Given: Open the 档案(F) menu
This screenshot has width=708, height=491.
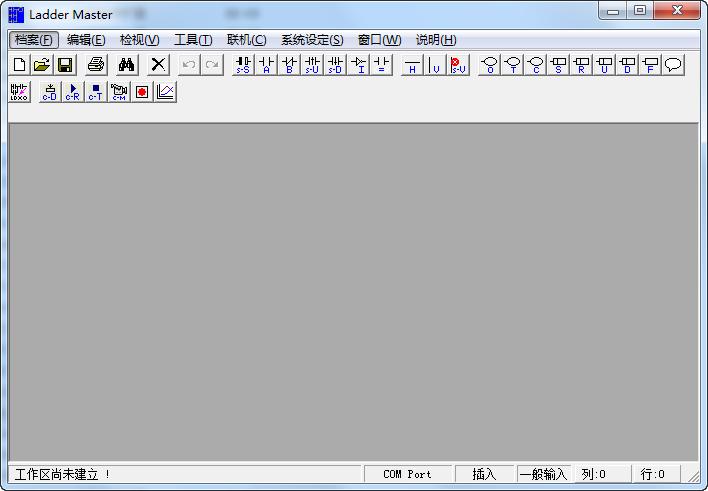Looking at the screenshot, I should pyautogui.click(x=34, y=40).
